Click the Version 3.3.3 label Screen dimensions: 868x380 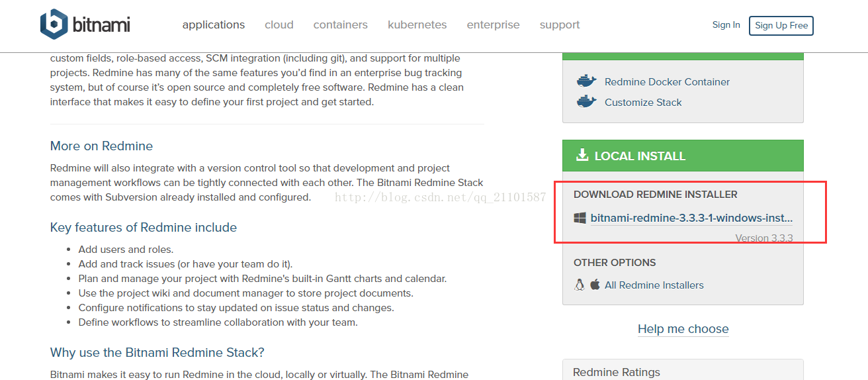pyautogui.click(x=764, y=238)
